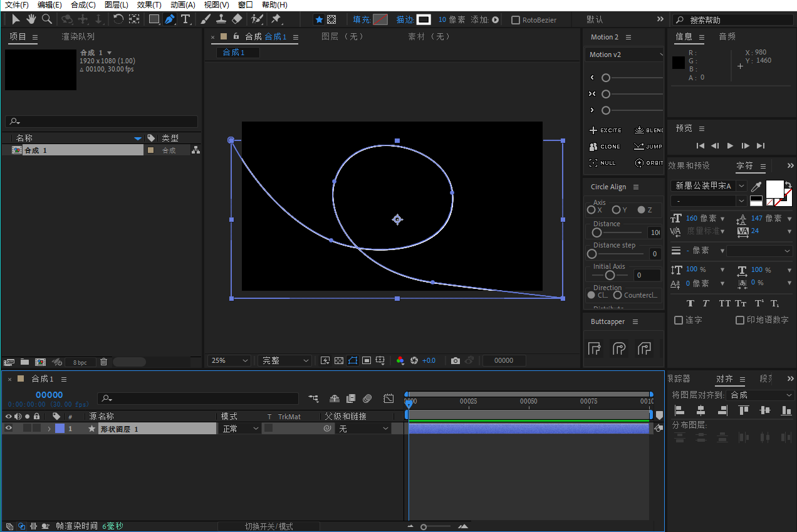Select the Y axis radio button

(x=617, y=210)
